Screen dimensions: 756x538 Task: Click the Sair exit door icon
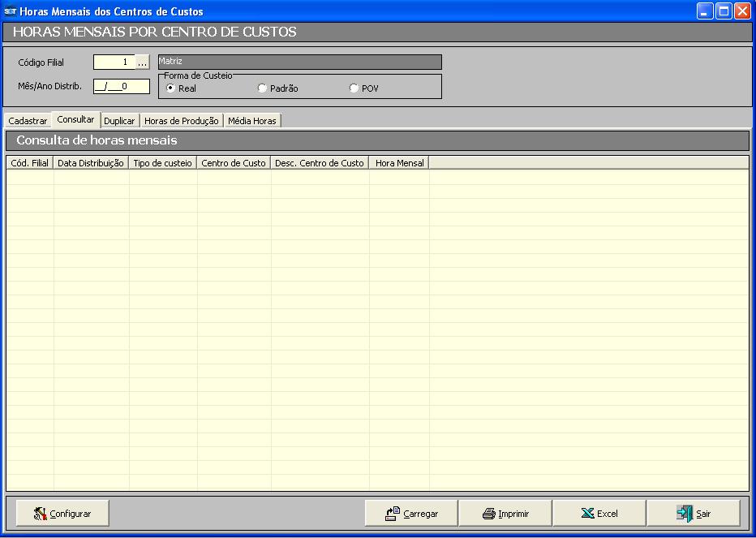point(685,514)
